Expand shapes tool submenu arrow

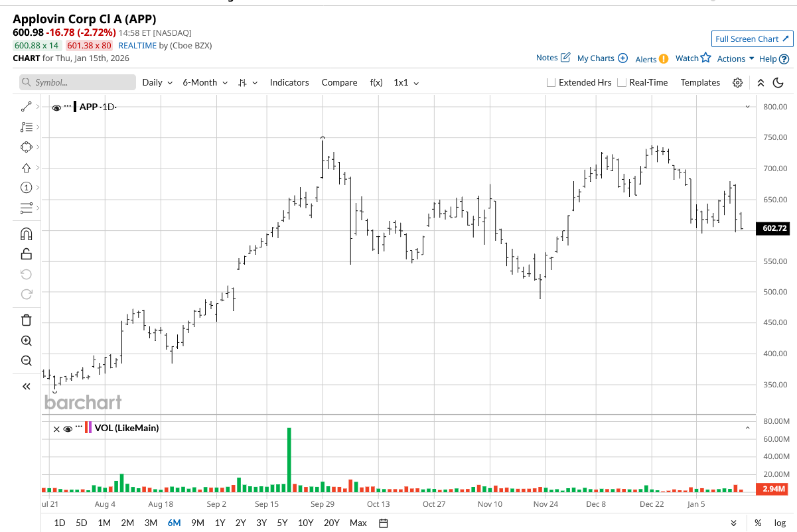pyautogui.click(x=37, y=147)
